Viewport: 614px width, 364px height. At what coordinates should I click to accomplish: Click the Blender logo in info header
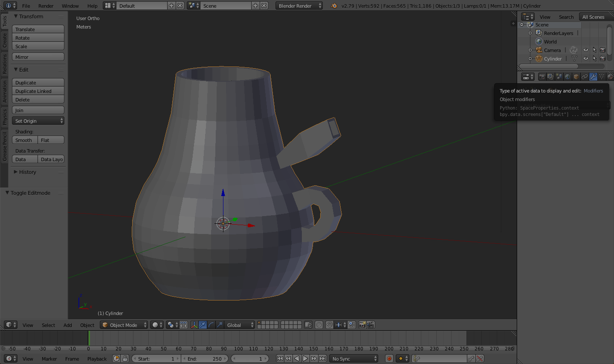334,6
